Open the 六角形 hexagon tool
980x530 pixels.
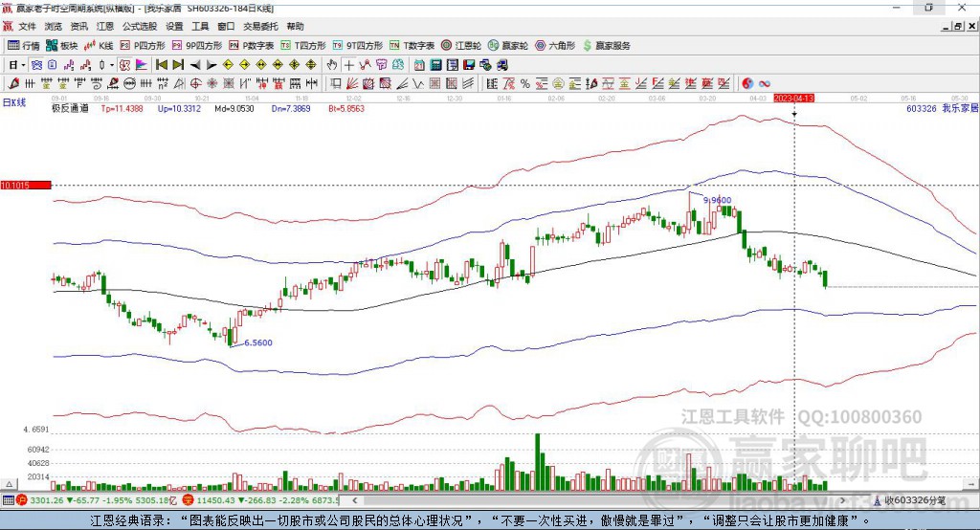555,46
